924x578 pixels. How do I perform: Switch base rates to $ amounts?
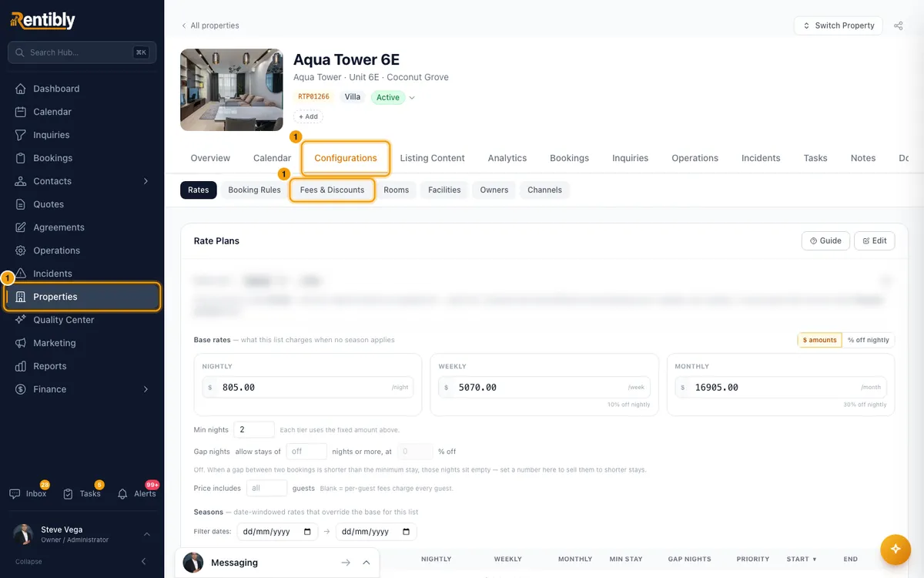click(x=819, y=340)
